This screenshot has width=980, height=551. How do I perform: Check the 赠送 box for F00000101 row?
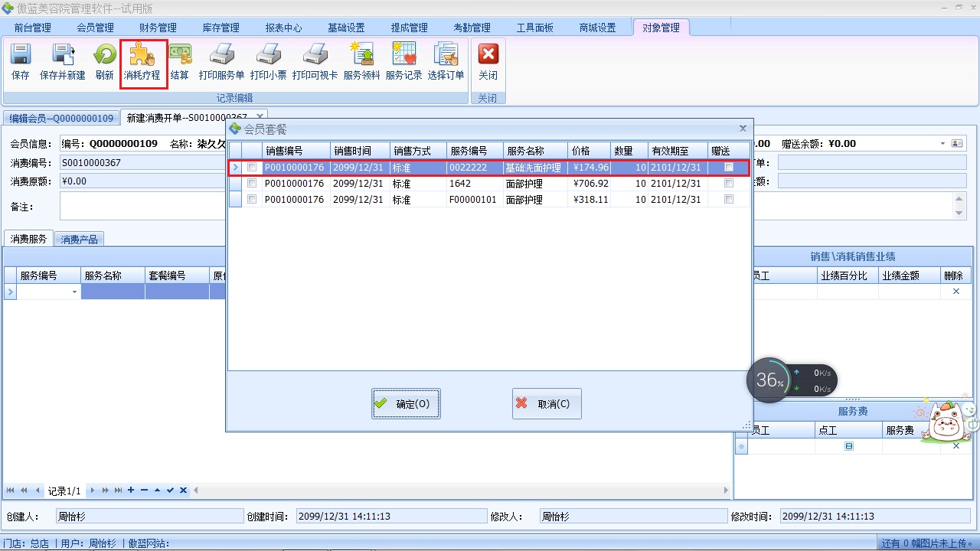(x=729, y=200)
